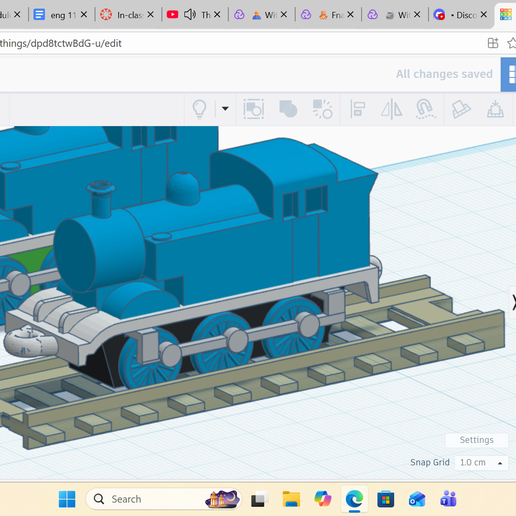Open the Settings button

(x=477, y=440)
